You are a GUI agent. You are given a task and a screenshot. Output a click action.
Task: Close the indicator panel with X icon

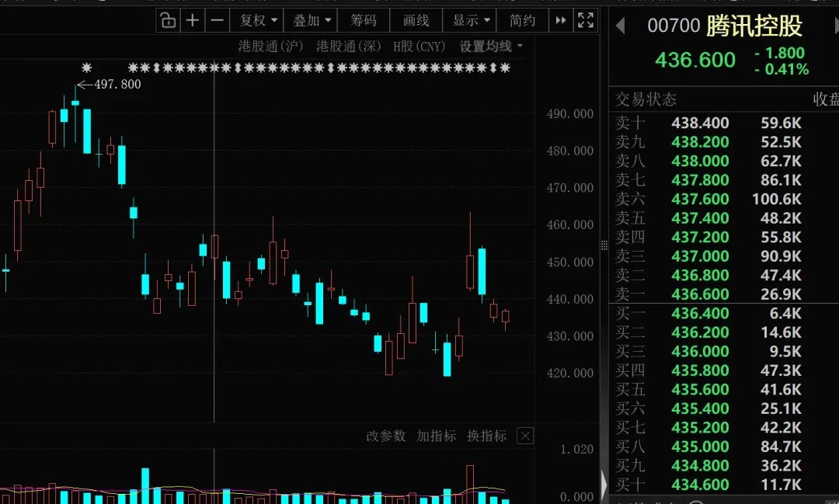pyautogui.click(x=525, y=436)
